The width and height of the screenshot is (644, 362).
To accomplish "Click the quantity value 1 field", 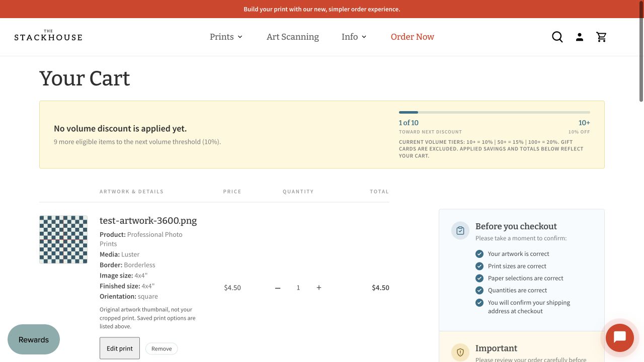I will pyautogui.click(x=298, y=288).
